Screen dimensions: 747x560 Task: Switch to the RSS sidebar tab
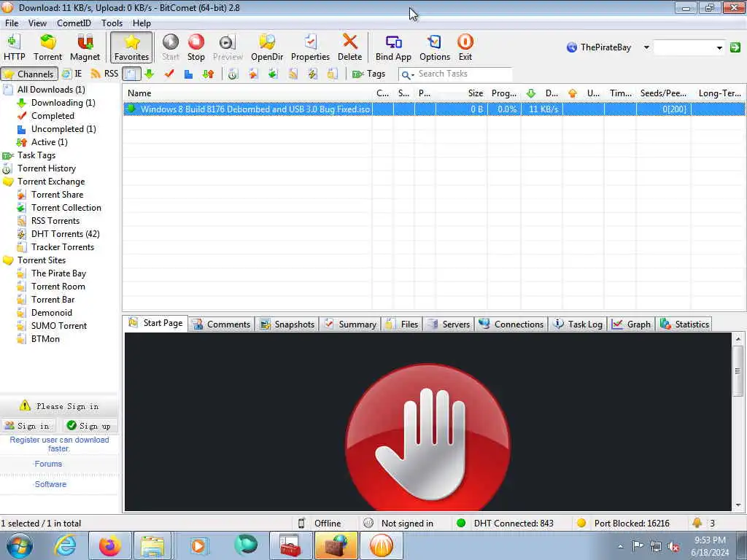point(104,74)
